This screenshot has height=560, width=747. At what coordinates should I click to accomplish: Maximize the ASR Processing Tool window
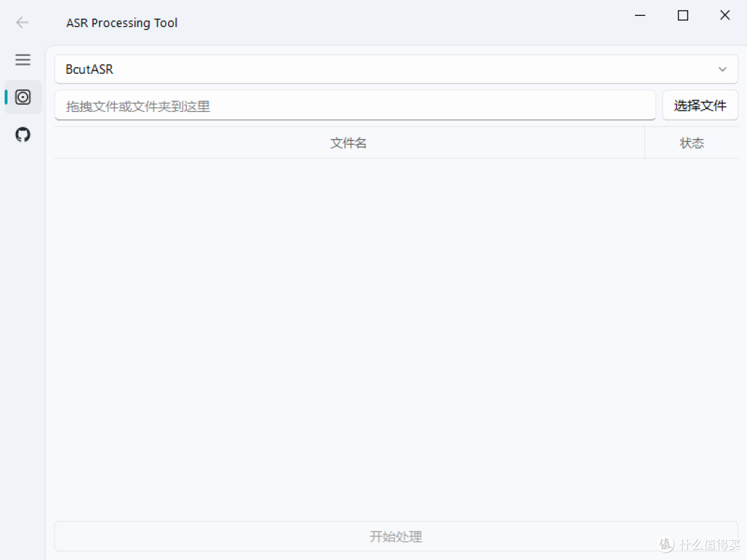click(683, 16)
